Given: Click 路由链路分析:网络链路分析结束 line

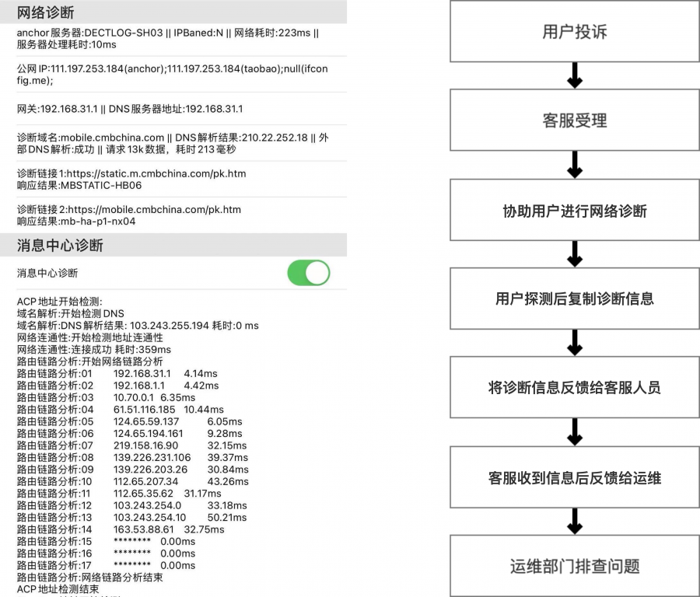Looking at the screenshot, I should point(89,578).
